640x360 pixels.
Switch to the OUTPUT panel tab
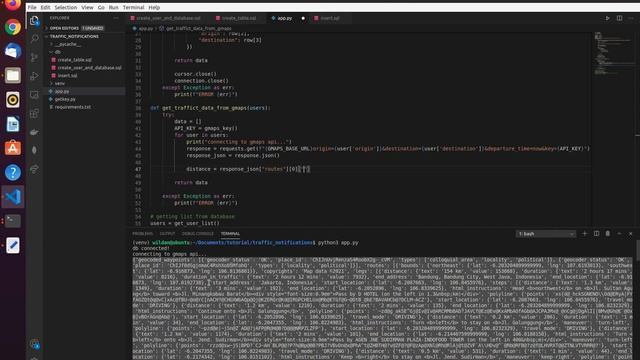(x=167, y=234)
